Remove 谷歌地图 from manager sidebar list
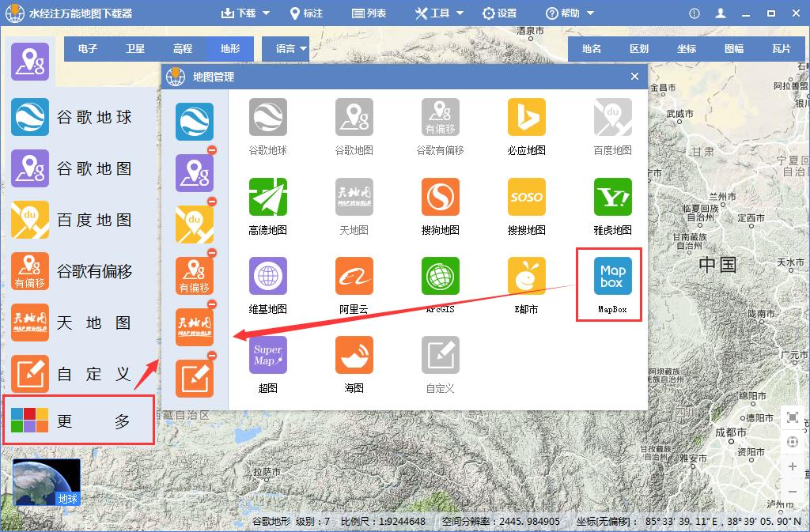 [212, 150]
